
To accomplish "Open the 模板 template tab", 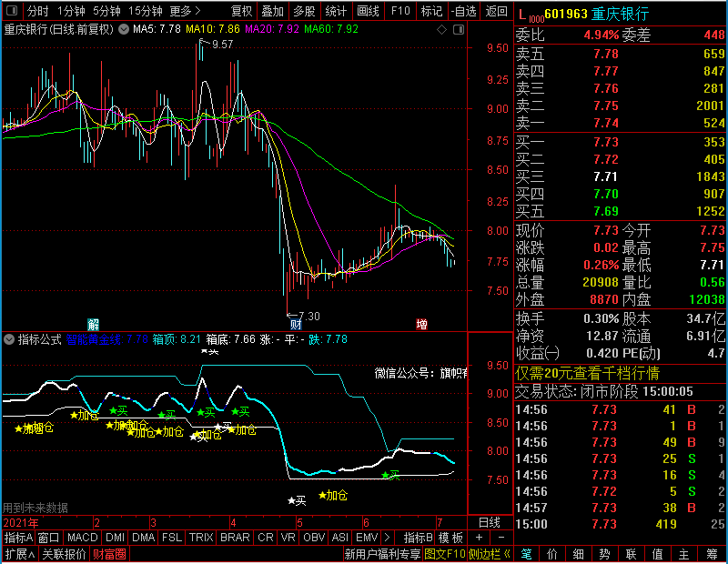I will (450, 538).
